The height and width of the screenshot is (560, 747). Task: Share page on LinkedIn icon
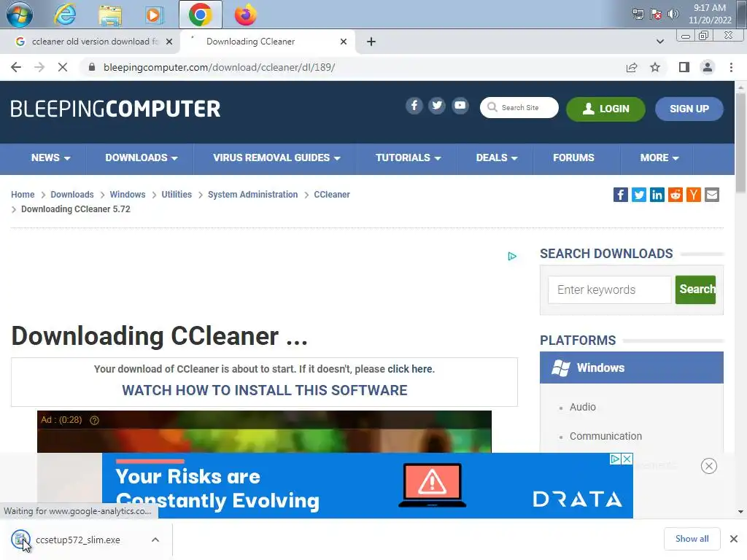pyautogui.click(x=657, y=195)
